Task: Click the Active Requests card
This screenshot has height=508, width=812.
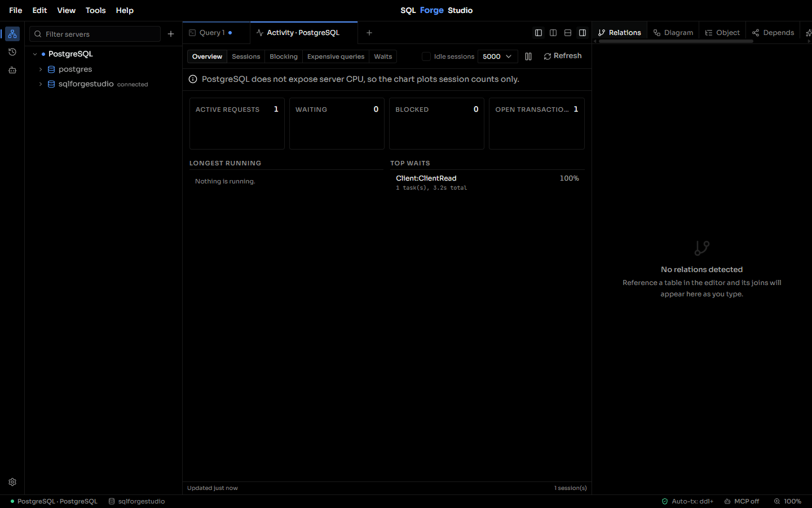Action: pyautogui.click(x=237, y=124)
